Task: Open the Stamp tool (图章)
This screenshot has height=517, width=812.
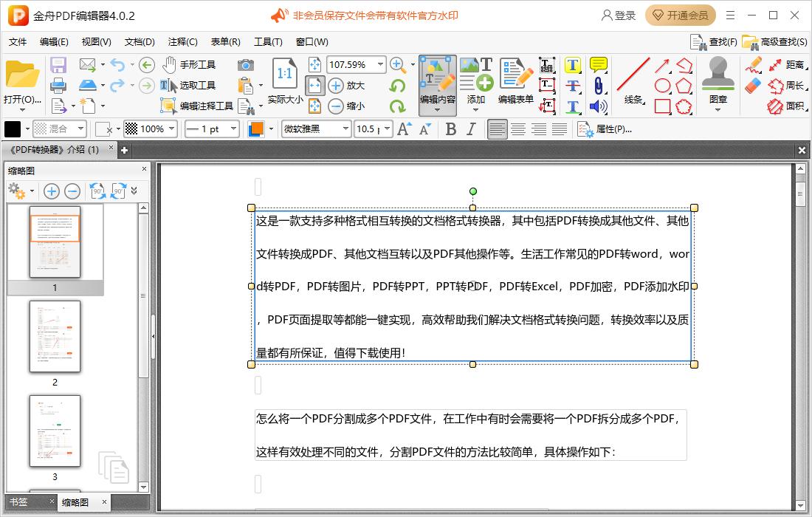Action: coord(717,81)
